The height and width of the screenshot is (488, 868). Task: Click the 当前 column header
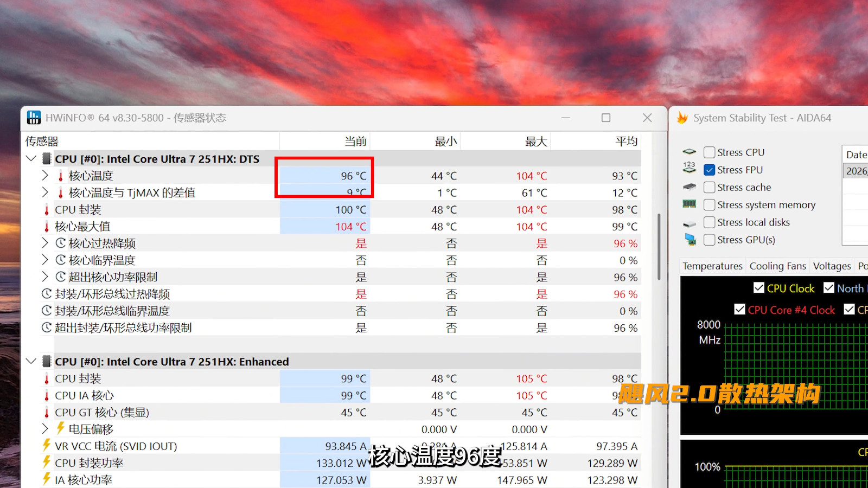tap(325, 142)
